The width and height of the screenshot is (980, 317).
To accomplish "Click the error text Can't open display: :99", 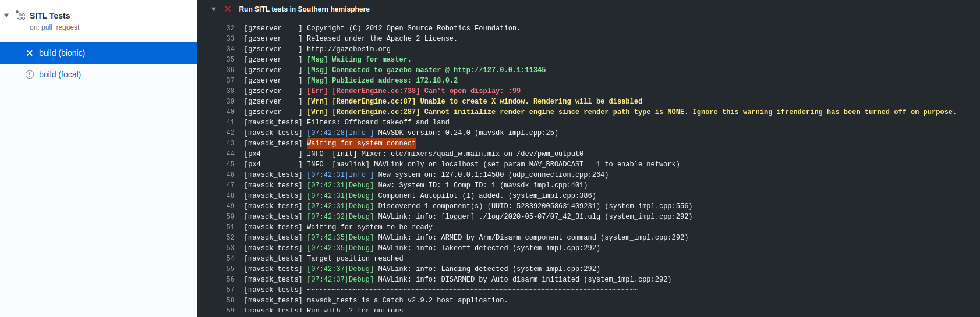I will pos(472,91).
